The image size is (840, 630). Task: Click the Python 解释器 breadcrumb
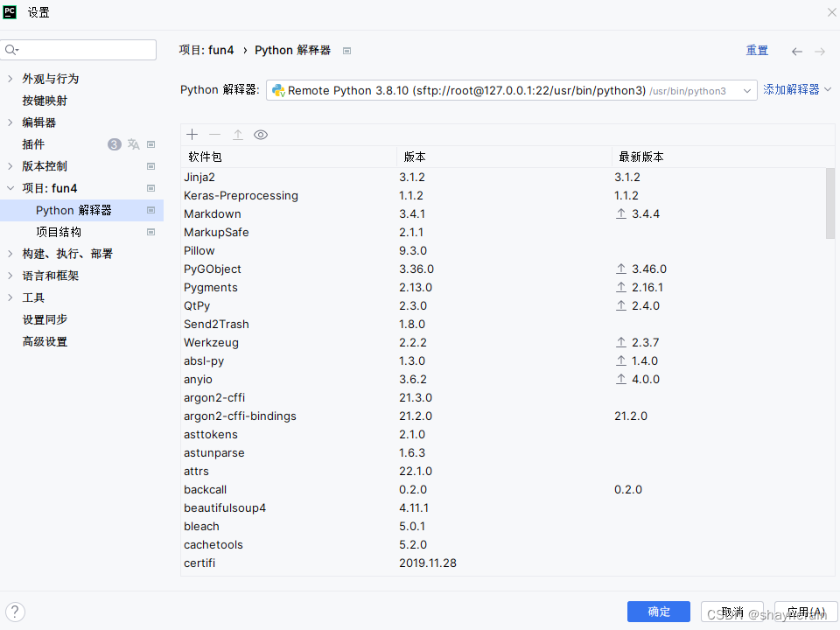tap(292, 50)
